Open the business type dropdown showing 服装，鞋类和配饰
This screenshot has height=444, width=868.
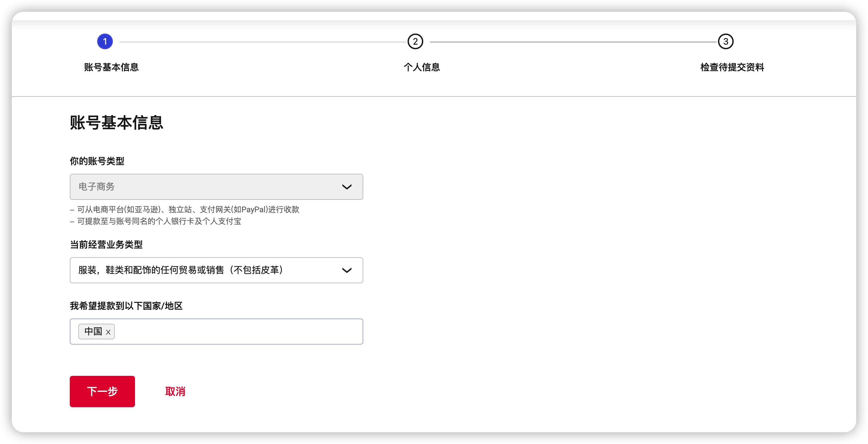pos(216,270)
